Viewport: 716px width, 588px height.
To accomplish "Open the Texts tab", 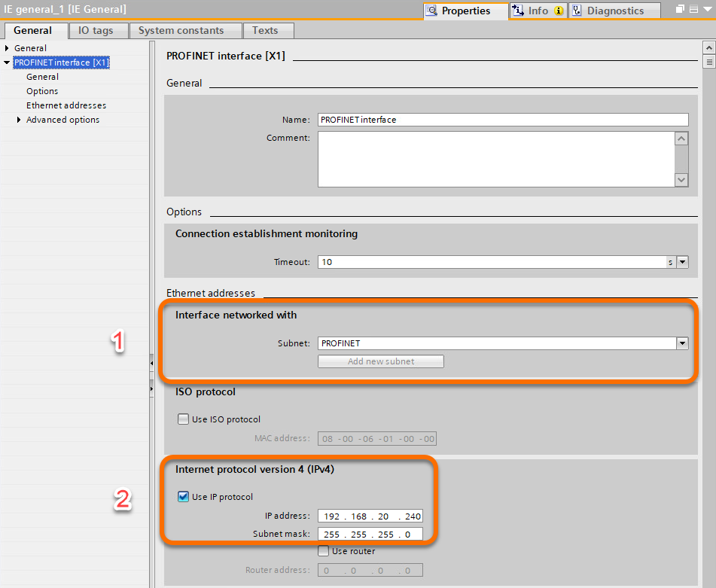I will pos(269,31).
